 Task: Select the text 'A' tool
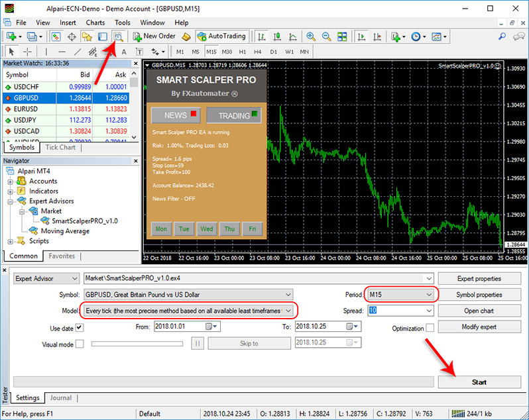click(124, 52)
